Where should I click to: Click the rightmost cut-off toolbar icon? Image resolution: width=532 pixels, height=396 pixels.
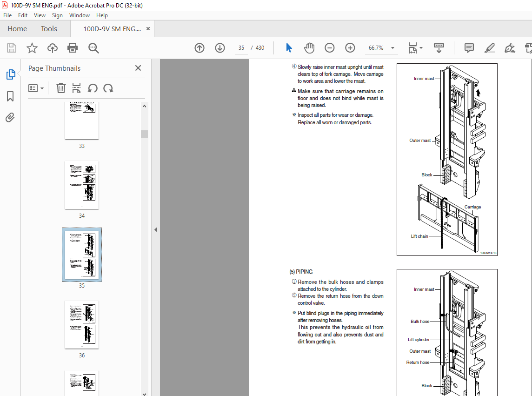tap(528, 48)
